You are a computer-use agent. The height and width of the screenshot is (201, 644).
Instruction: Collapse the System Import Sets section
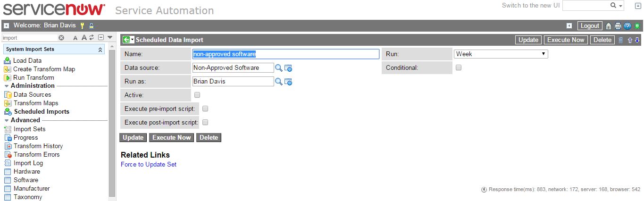coord(100,50)
